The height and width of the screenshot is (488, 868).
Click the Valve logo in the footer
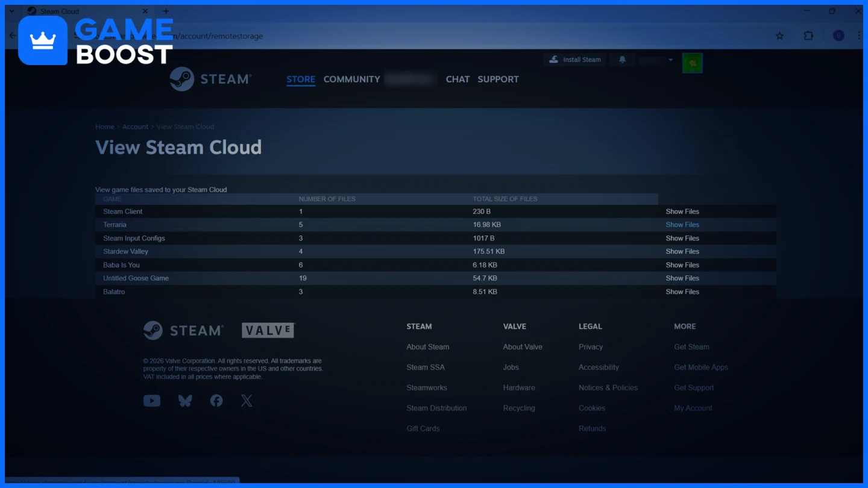(x=268, y=330)
